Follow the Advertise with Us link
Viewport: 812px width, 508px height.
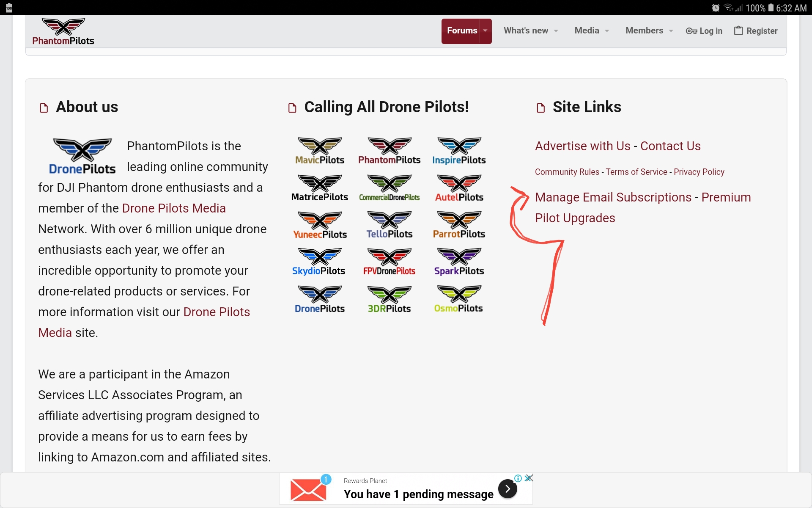(582, 146)
